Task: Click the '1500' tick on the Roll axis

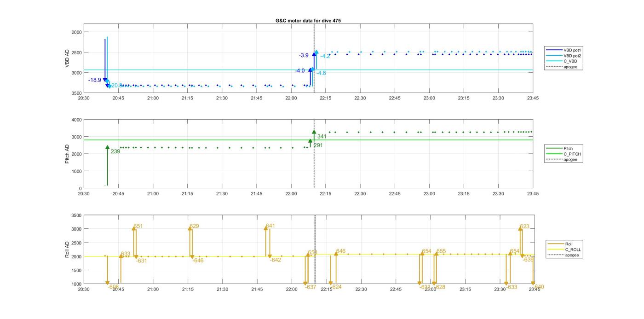Action: point(76,270)
